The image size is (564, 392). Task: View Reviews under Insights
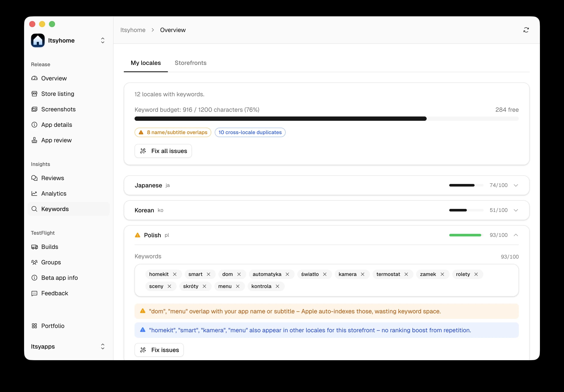click(52, 178)
